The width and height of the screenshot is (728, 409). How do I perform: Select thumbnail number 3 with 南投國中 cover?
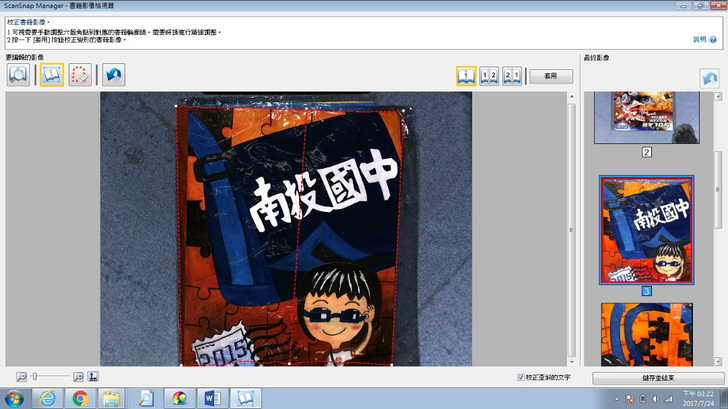(x=647, y=230)
